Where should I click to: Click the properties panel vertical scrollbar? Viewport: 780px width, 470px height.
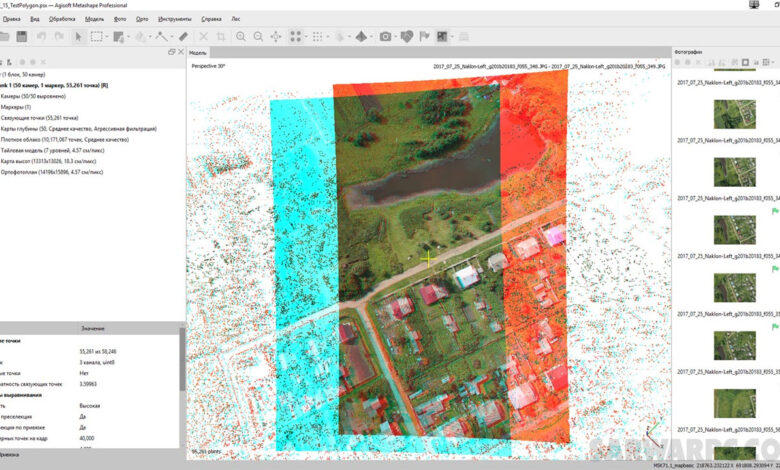point(183,359)
